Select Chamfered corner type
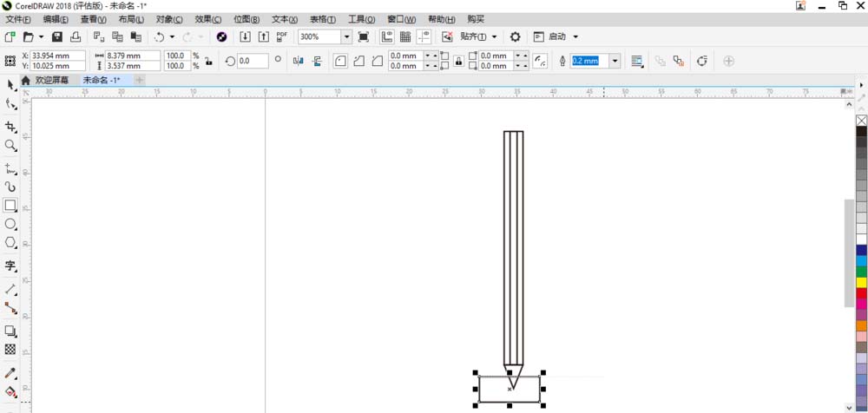 tap(378, 61)
